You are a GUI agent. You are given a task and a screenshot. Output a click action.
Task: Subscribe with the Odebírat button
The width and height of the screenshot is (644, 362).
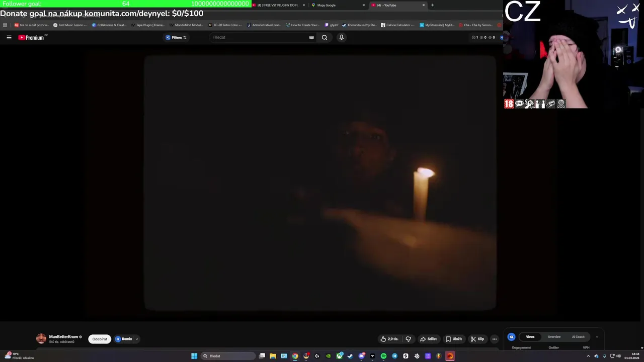pyautogui.click(x=100, y=339)
